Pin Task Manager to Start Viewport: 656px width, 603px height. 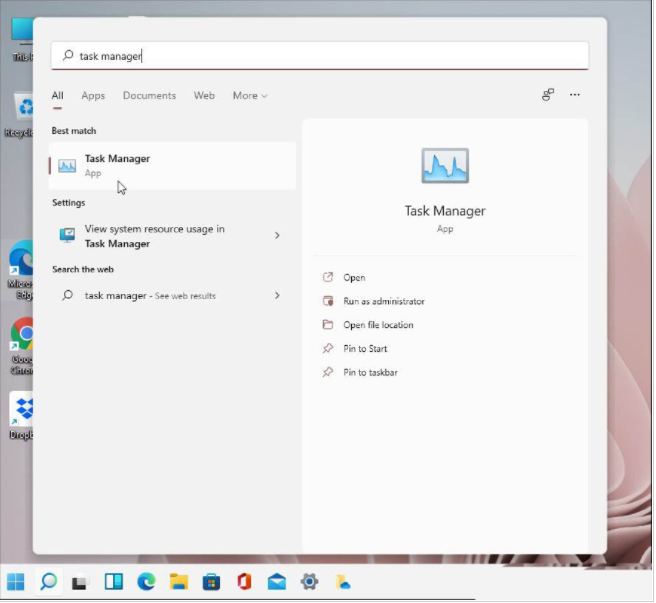365,349
